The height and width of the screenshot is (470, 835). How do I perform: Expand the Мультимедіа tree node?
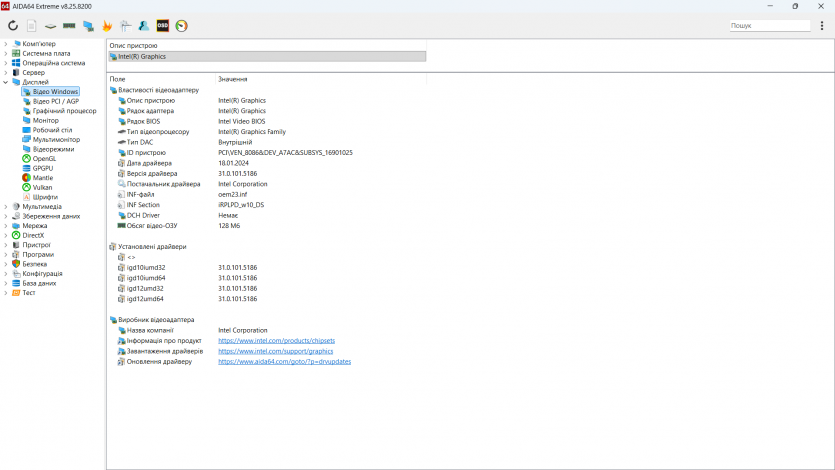5,206
